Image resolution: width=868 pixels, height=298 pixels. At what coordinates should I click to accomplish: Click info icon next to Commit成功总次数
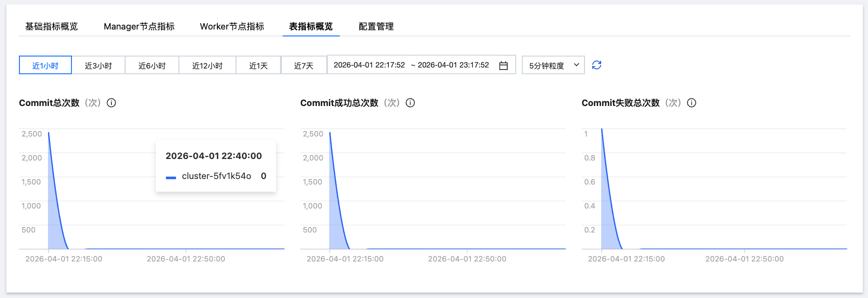click(410, 103)
